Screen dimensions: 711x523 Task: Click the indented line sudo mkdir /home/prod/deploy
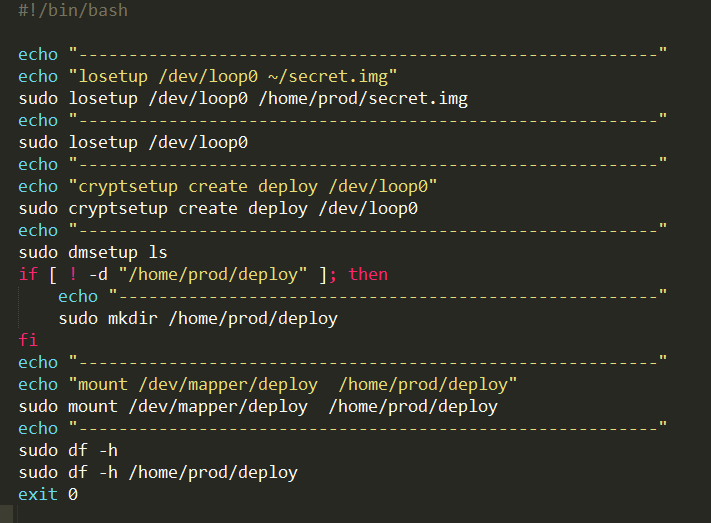(198, 318)
